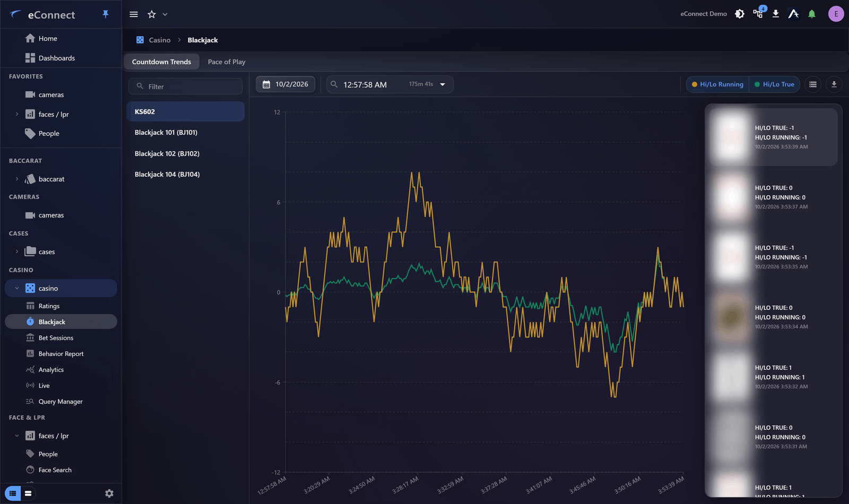Open Query Manager
849x504 pixels.
click(61, 402)
